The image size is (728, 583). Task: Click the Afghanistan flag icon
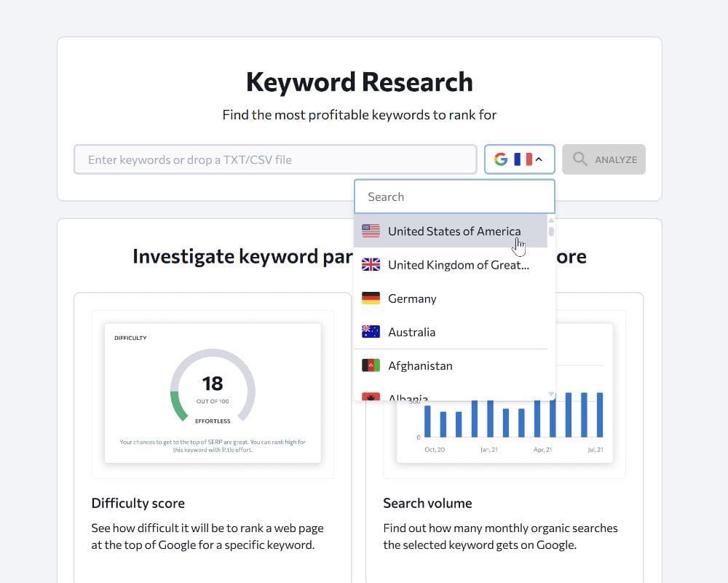[371, 365]
